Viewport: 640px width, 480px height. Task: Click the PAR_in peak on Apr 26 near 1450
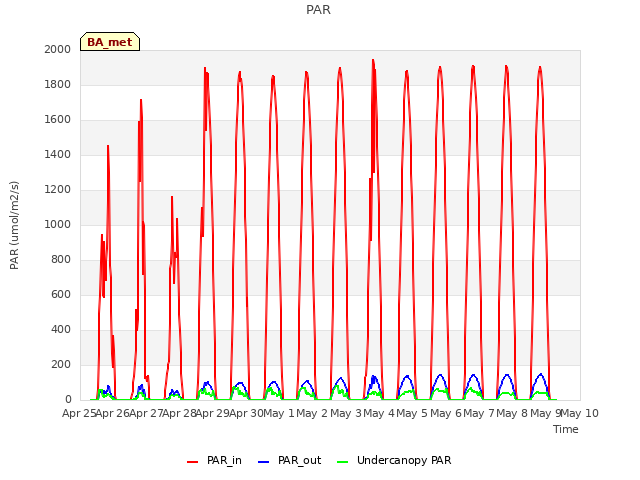(x=108, y=146)
